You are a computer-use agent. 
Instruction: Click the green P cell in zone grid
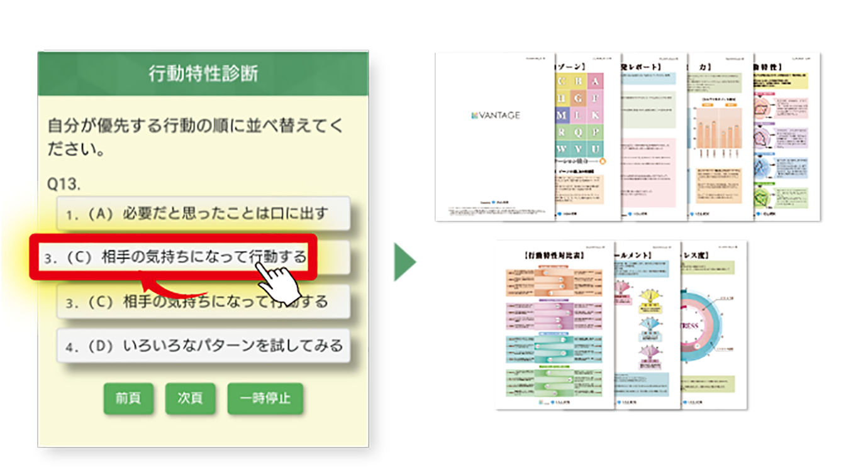pyautogui.click(x=595, y=133)
